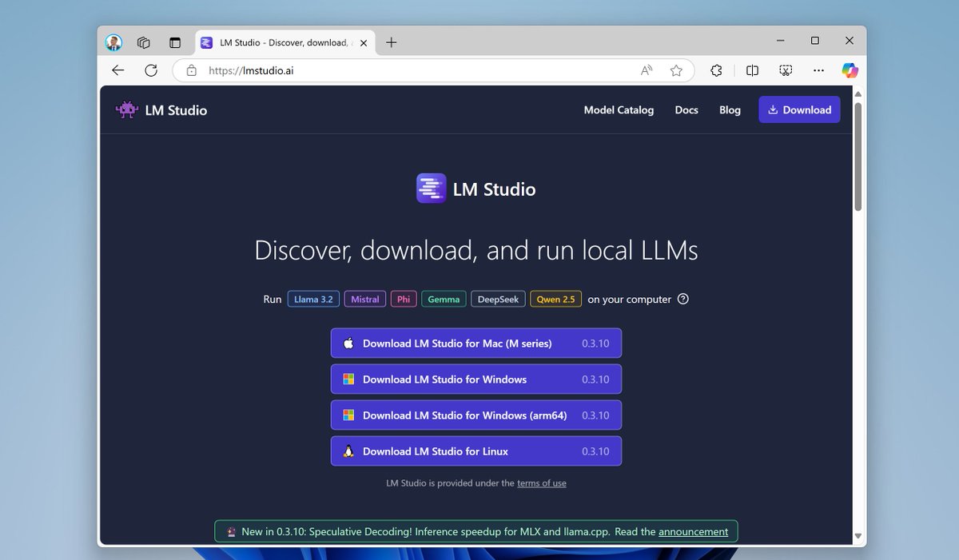Open the tab actions menu icon

pyautogui.click(x=175, y=42)
